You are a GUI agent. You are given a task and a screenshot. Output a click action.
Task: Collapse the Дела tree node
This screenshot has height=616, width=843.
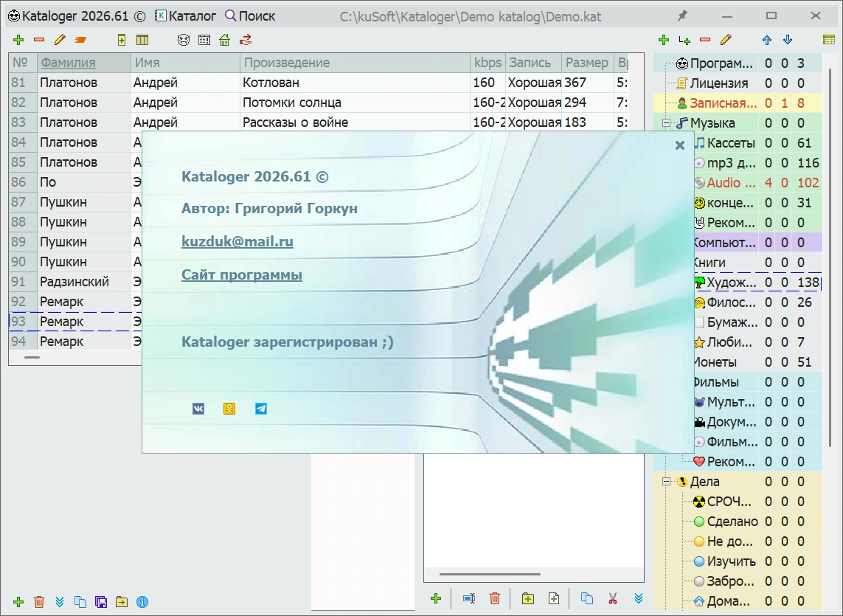pos(666,482)
